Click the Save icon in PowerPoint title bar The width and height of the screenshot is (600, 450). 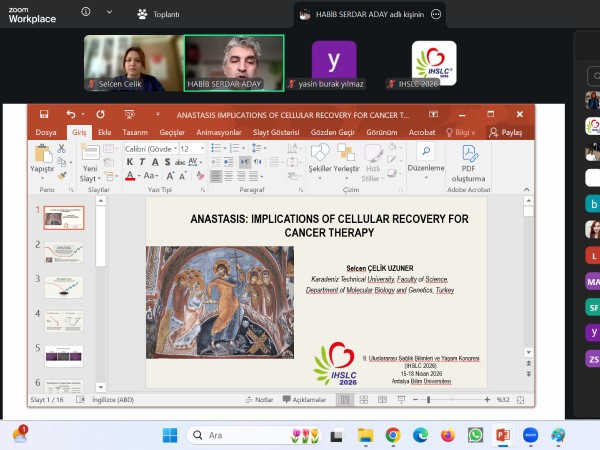(42, 115)
